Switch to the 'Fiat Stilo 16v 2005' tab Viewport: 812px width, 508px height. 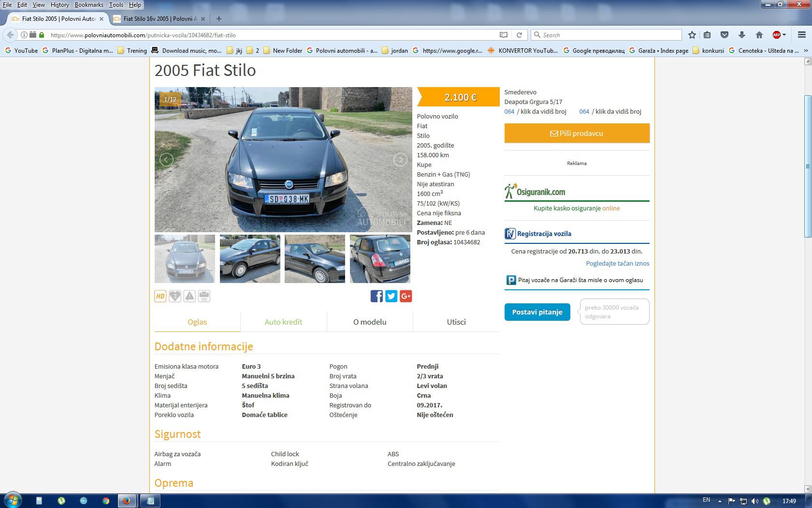coord(160,19)
